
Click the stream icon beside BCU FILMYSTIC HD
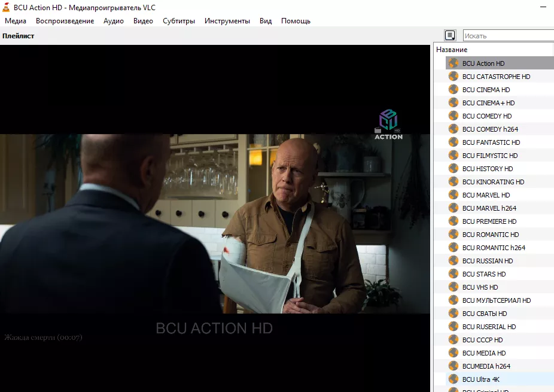coord(453,155)
